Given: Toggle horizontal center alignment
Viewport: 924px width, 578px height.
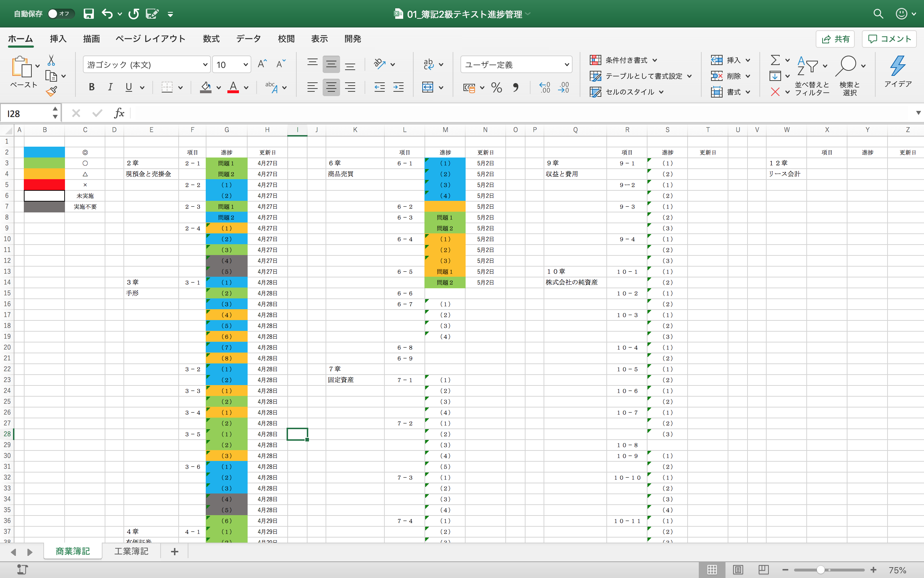Looking at the screenshot, I should pos(331,87).
